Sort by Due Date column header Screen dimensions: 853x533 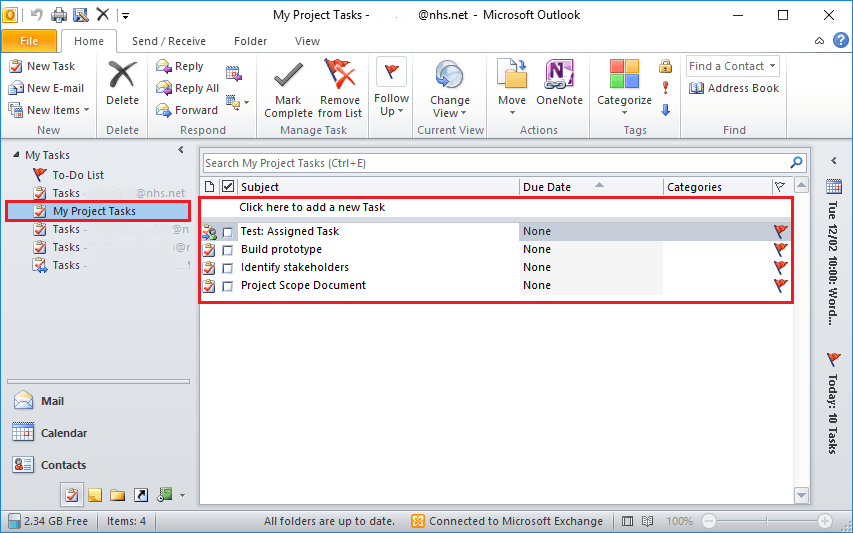591,187
